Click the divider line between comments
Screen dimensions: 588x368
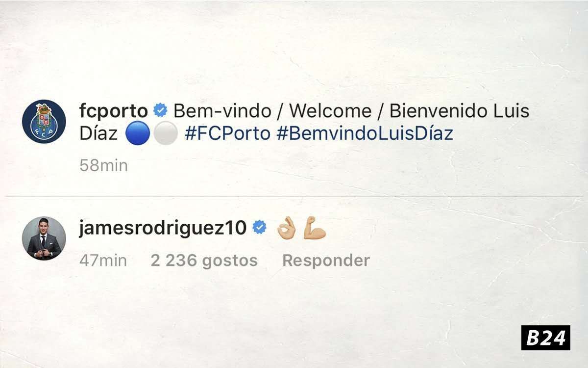(294, 197)
